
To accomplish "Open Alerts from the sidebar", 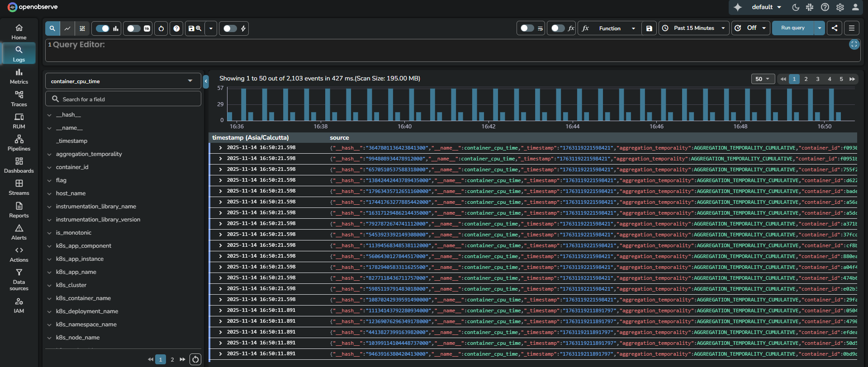I will 19,232.
